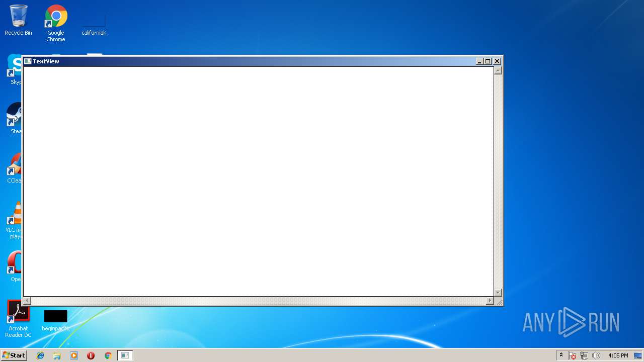
Task: Open the CCleaner desktop shortcut
Action: [14, 167]
